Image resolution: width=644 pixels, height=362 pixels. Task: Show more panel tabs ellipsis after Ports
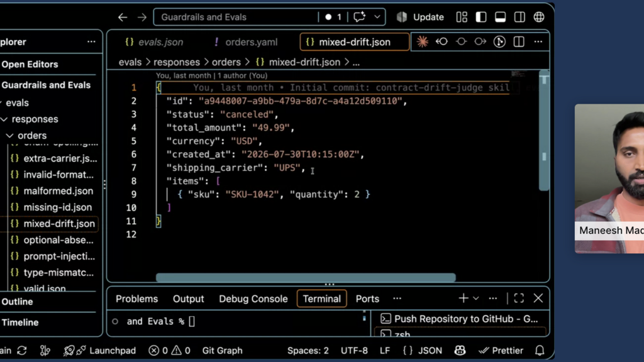pyautogui.click(x=397, y=299)
